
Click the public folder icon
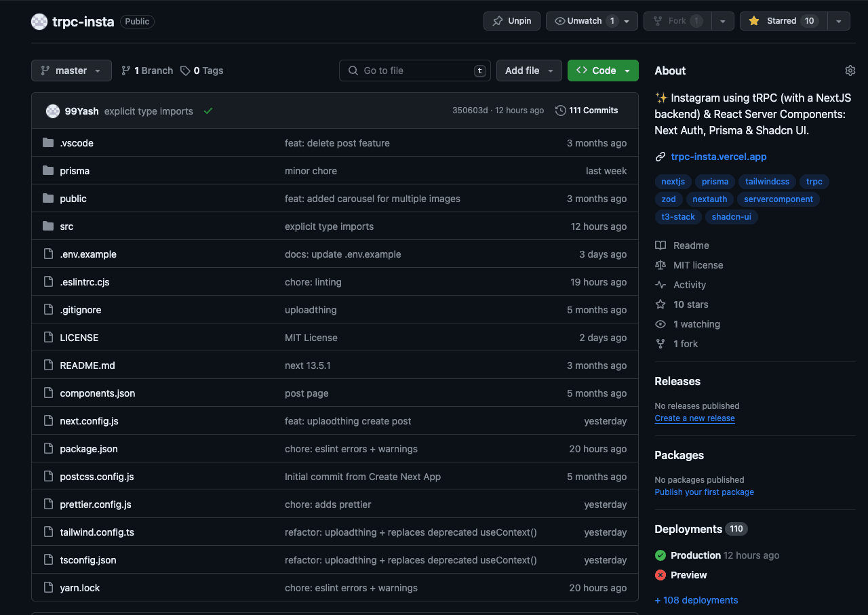click(x=48, y=199)
